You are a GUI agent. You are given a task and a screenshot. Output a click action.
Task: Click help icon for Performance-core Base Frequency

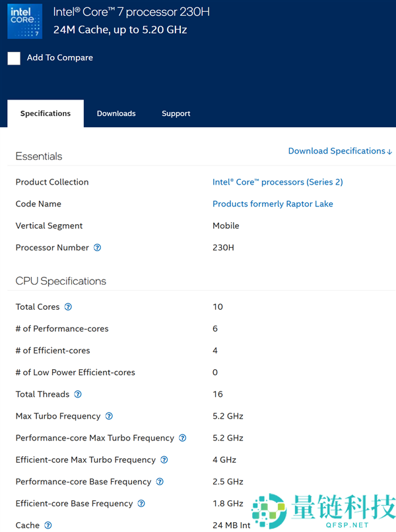pyautogui.click(x=160, y=482)
